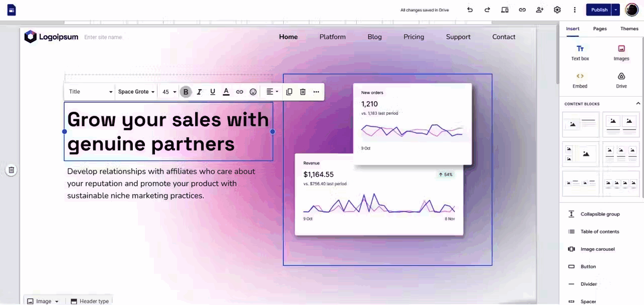Toggle bold formatting on the title
This screenshot has width=644, height=305.
click(x=186, y=92)
